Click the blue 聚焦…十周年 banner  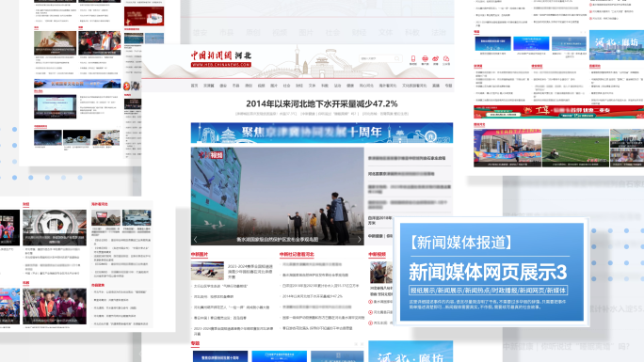click(322, 133)
